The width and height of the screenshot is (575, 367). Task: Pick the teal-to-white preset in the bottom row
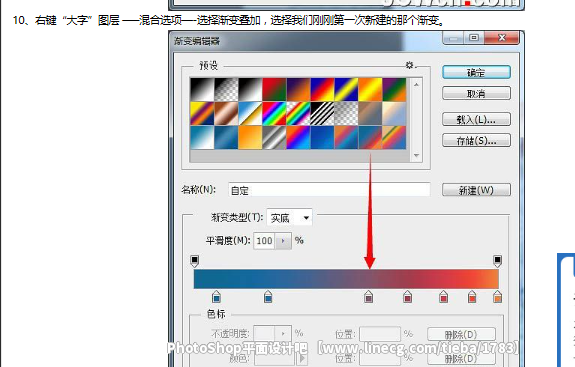(x=202, y=137)
